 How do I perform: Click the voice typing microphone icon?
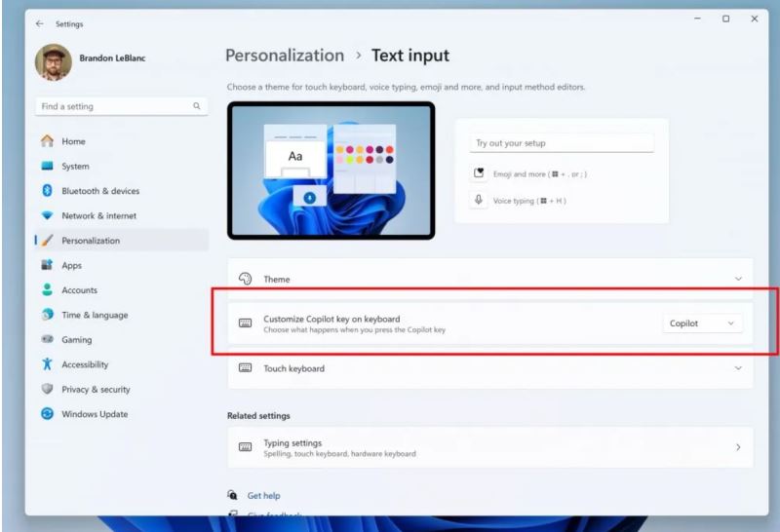[479, 200]
